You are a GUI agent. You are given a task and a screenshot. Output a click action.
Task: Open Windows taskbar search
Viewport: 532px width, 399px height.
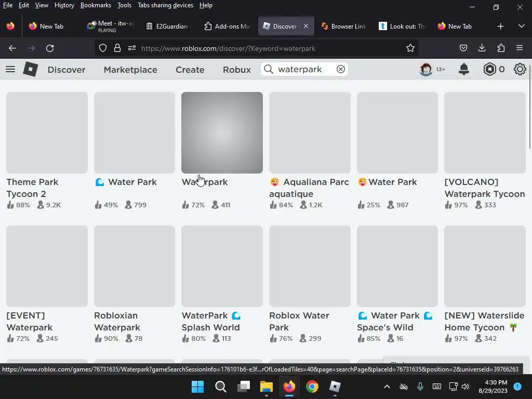coord(220,387)
